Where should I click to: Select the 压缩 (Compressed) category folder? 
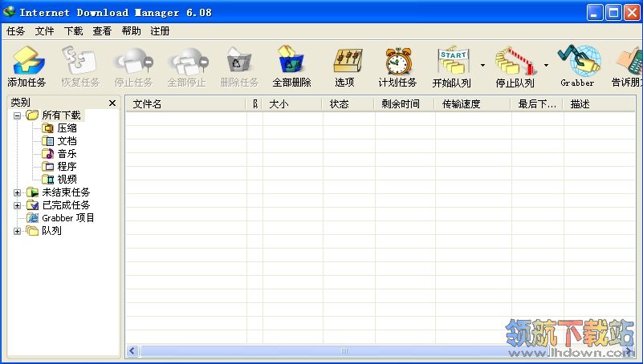click(59, 128)
